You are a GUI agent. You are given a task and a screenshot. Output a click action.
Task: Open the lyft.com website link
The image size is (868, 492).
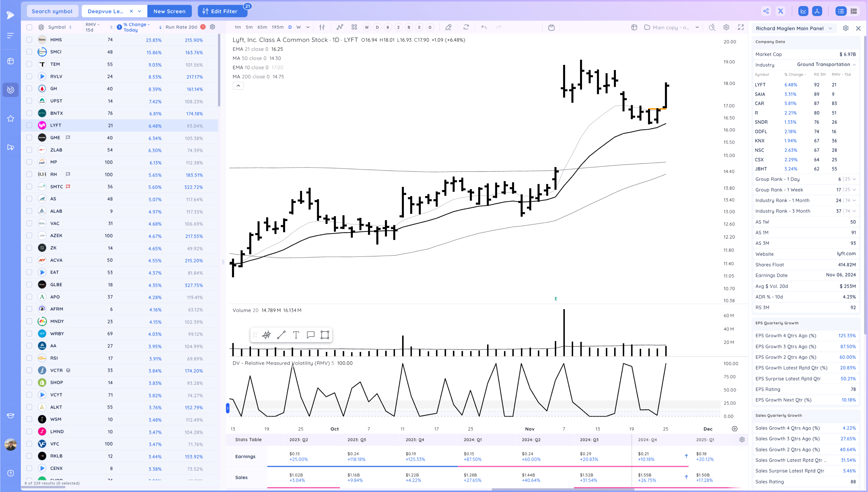tap(846, 253)
